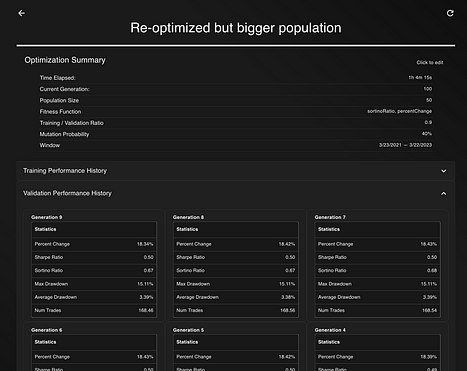
Task: Click the Generation 5 Statistics header
Action: [187, 342]
